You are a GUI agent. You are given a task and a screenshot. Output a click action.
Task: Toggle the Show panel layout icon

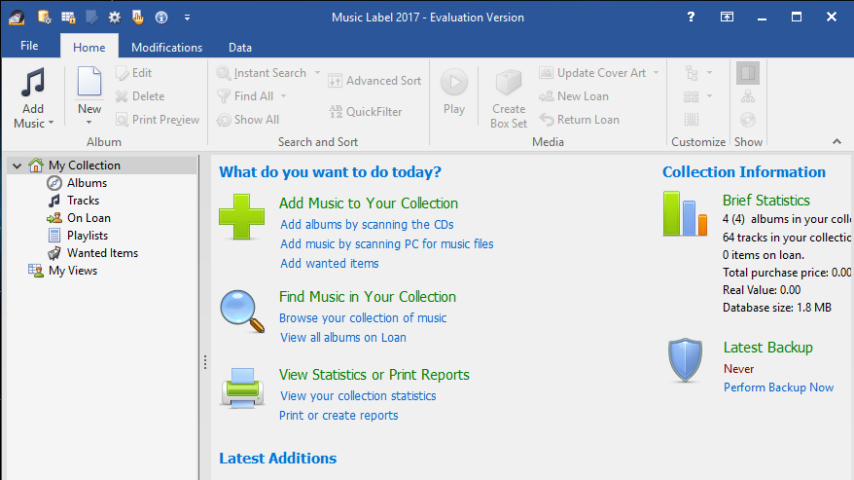[748, 73]
